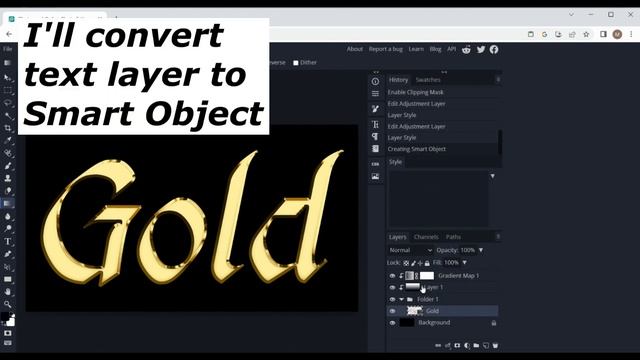Open the Paragraph panel icon
This screenshot has width=640, height=360.
click(x=375, y=136)
